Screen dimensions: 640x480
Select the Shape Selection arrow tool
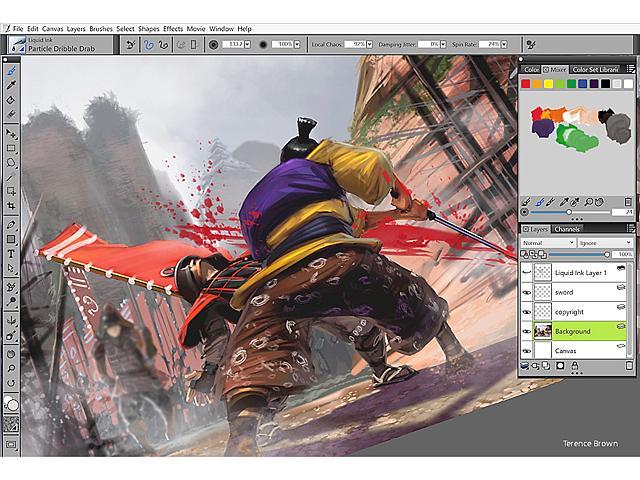click(x=11, y=268)
